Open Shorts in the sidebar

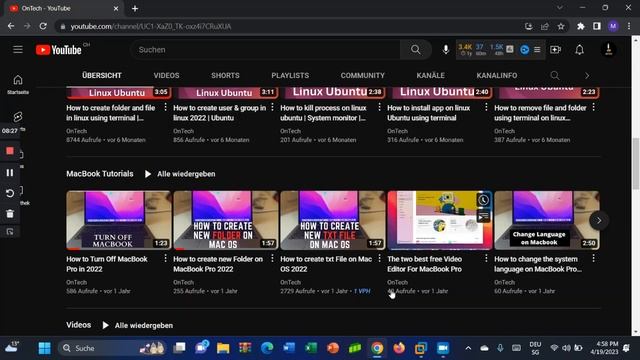pyautogui.click(x=18, y=118)
